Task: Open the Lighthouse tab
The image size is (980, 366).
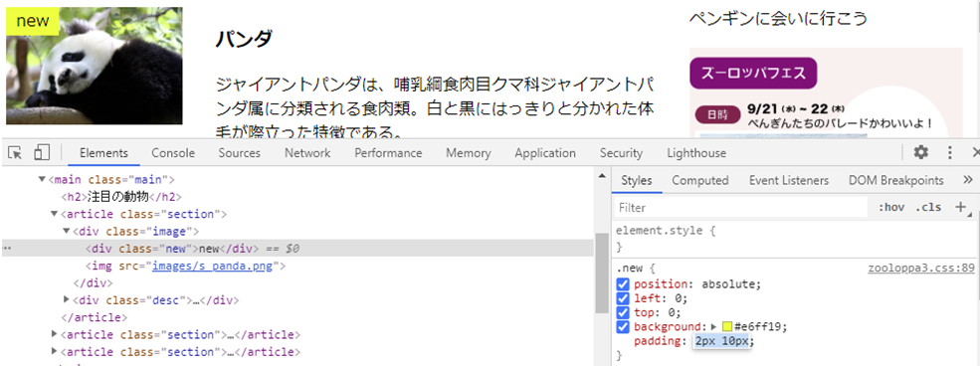Action: click(696, 153)
